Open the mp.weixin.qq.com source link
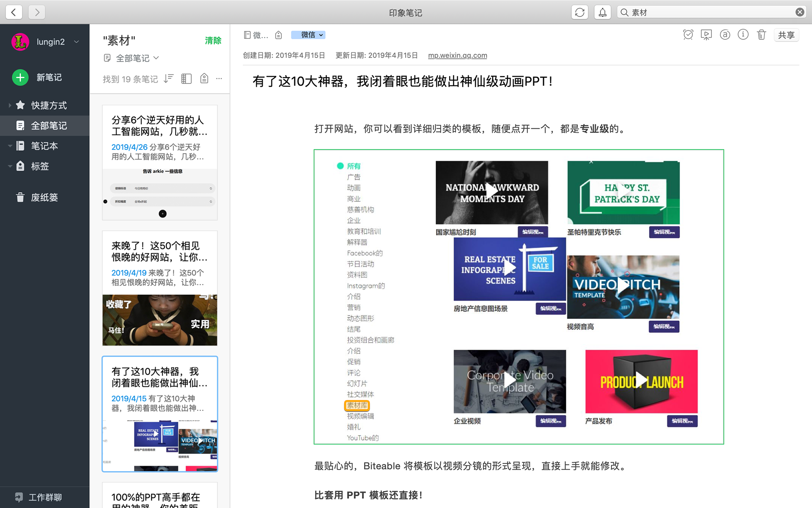Image resolution: width=812 pixels, height=508 pixels. 457,55
